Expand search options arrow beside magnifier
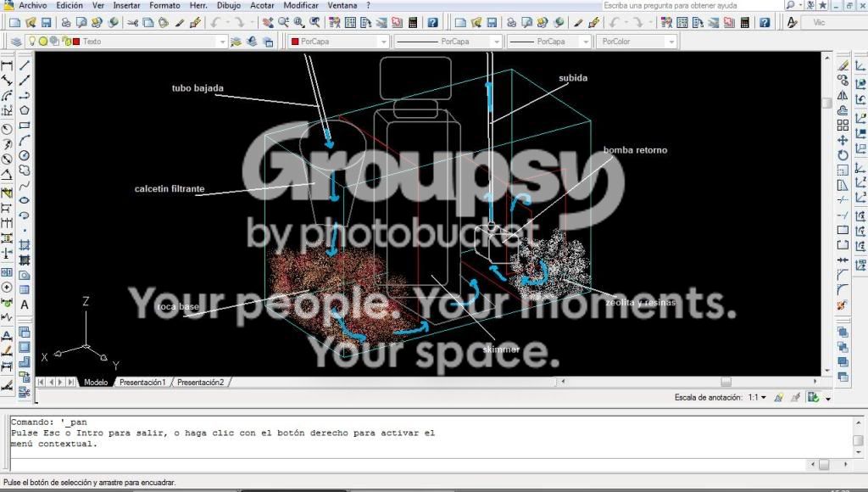868x492 pixels. 800,5
